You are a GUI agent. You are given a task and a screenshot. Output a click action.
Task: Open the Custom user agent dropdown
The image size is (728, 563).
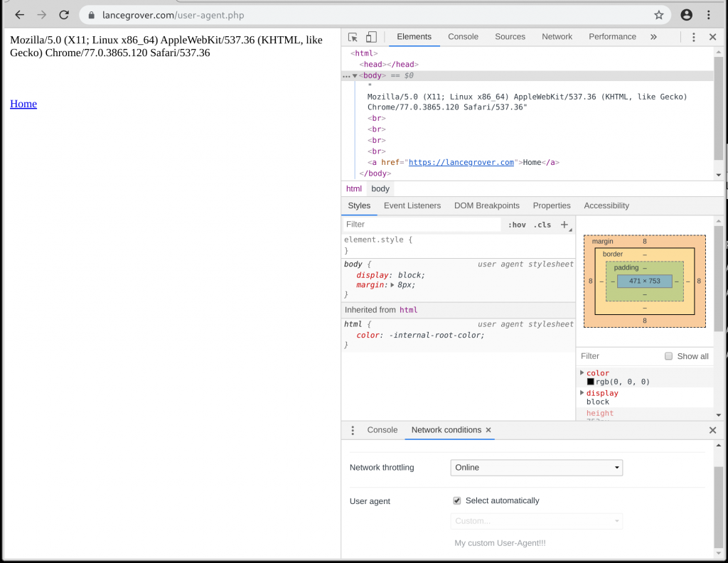point(536,521)
